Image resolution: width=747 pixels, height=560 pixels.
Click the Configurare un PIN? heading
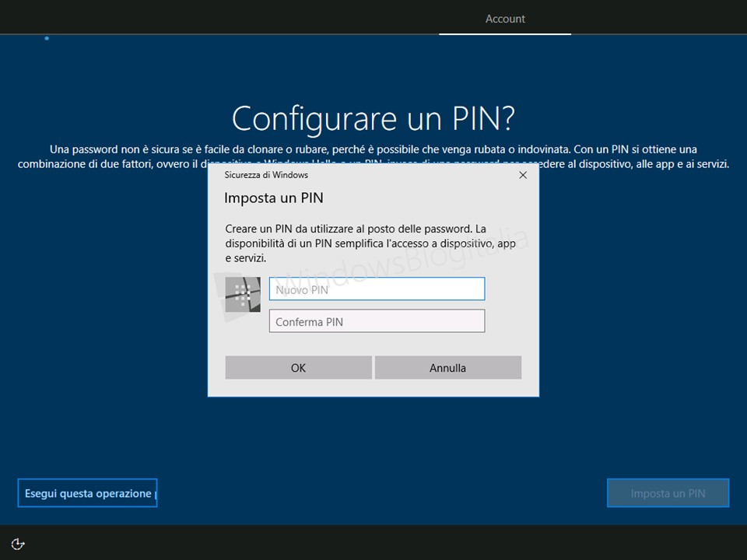point(373,118)
